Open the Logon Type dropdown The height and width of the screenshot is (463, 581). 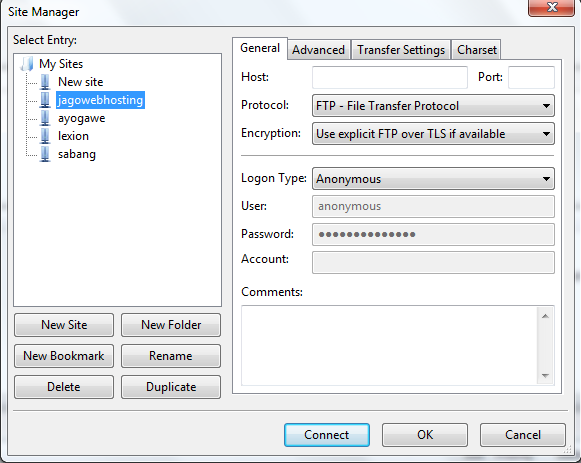(x=433, y=179)
